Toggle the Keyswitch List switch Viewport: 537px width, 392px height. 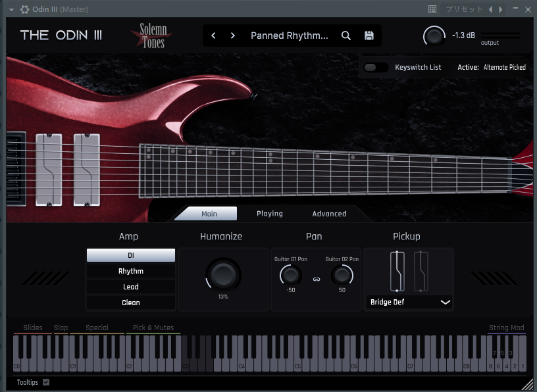point(375,68)
